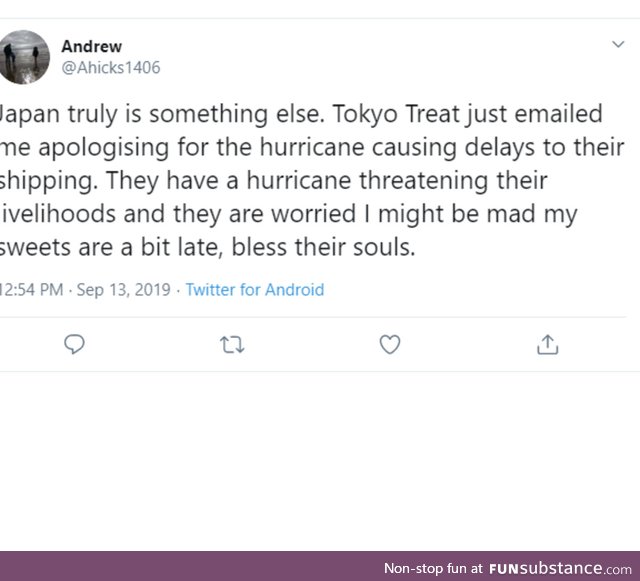Select the Sep 13, 2019 date

tap(123, 289)
